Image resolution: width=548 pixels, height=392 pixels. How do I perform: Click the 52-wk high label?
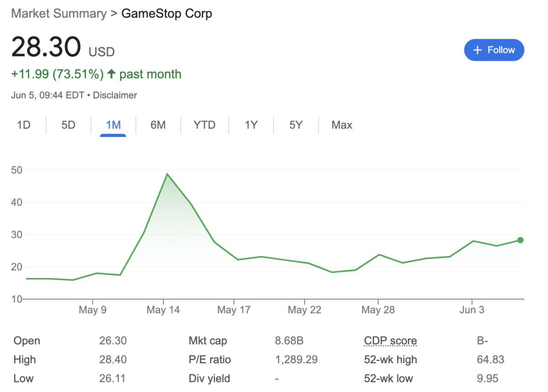click(390, 360)
